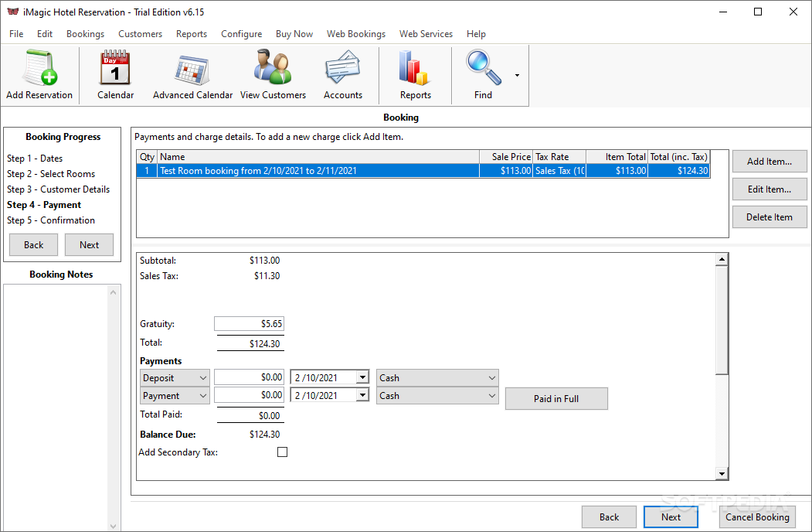
Task: Click the bottom Back button
Action: (609, 517)
